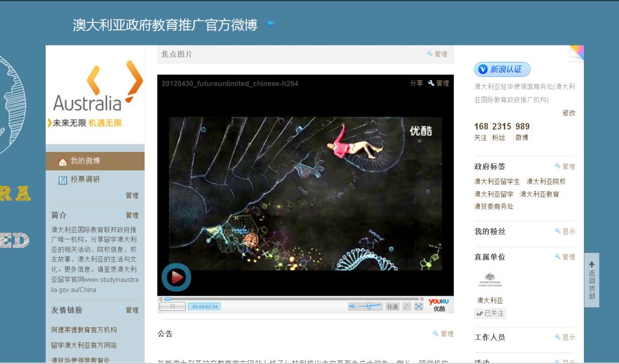Click the YOUKU logo in player bar
Screen dimensions: 619x364
click(x=439, y=305)
